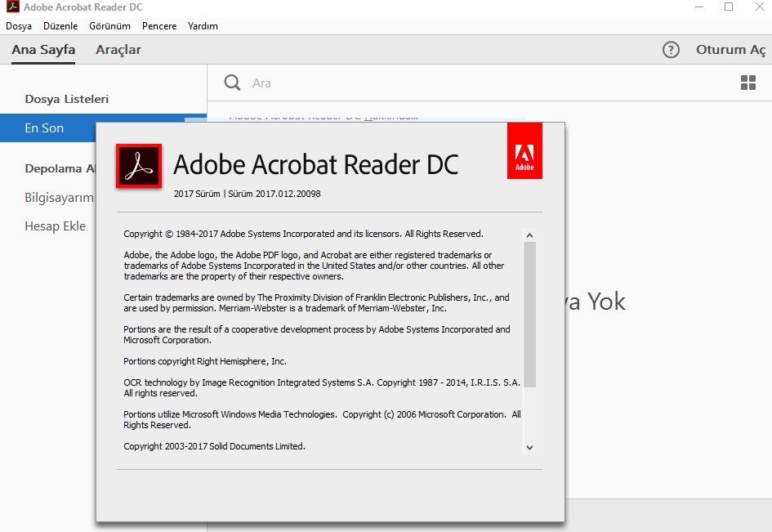Click the Acrobat icon in the title bar
This screenshot has width=772, height=532.
coord(13,7)
